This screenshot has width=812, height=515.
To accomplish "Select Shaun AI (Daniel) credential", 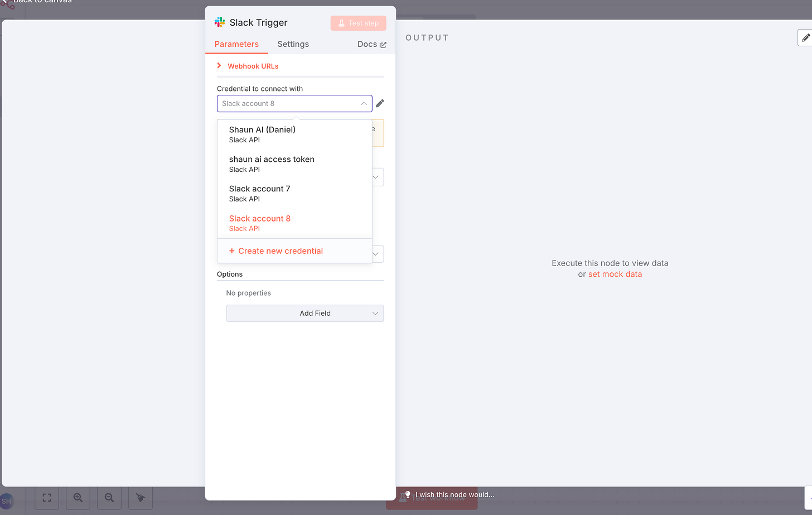I will coord(294,134).
